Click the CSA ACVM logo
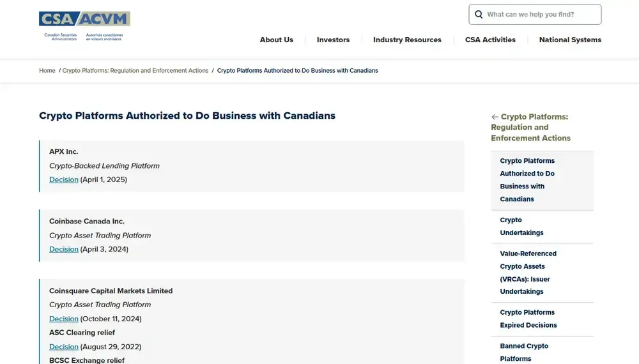Screen dimensions: 639x364 coord(84,26)
